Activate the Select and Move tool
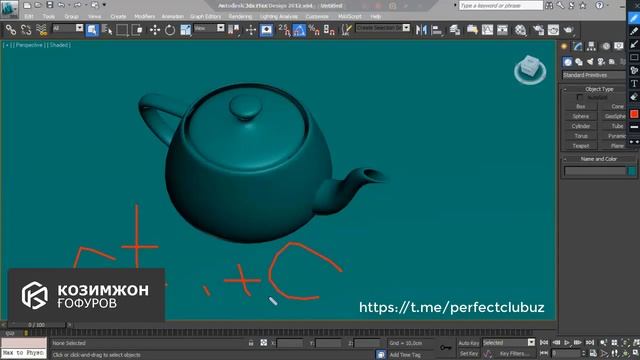Viewport: 640px width, 360px height. tap(155, 30)
